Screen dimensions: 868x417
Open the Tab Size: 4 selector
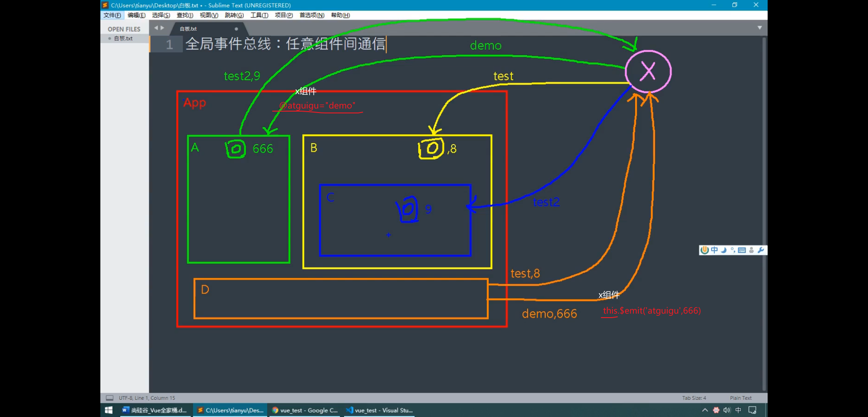[x=694, y=398]
